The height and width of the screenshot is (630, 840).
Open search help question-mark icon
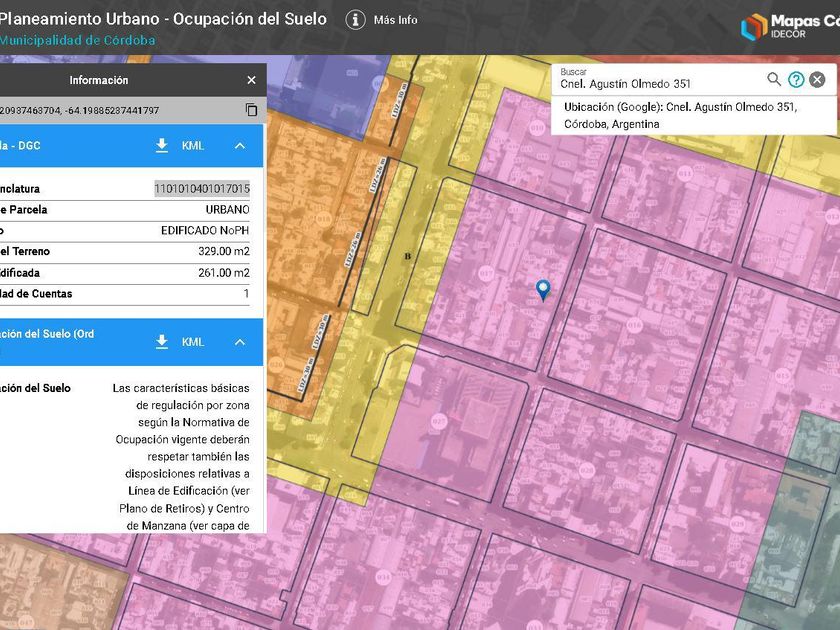(x=796, y=80)
